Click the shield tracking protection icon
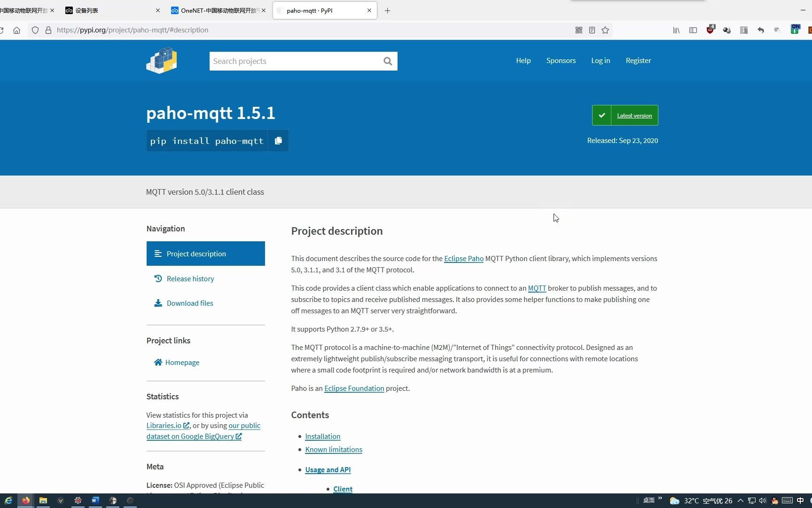The width and height of the screenshot is (812, 508). tap(35, 30)
